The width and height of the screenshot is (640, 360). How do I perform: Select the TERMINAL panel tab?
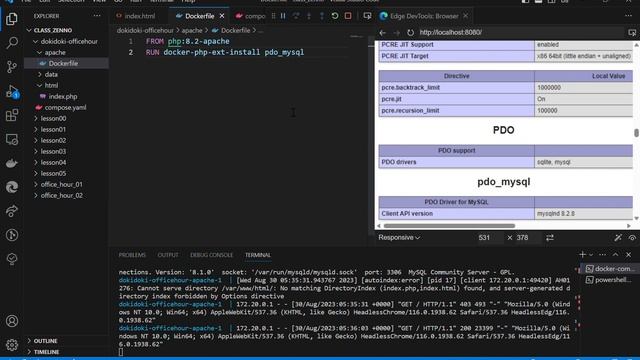click(258, 255)
